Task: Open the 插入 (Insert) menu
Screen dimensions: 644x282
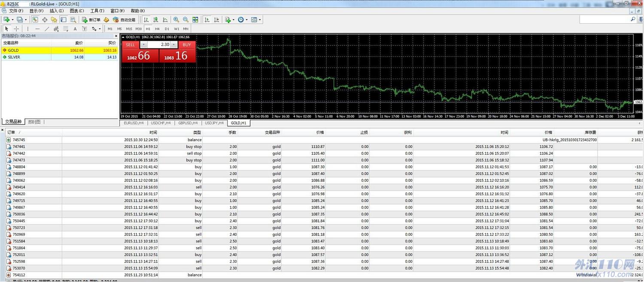Action: (57, 11)
